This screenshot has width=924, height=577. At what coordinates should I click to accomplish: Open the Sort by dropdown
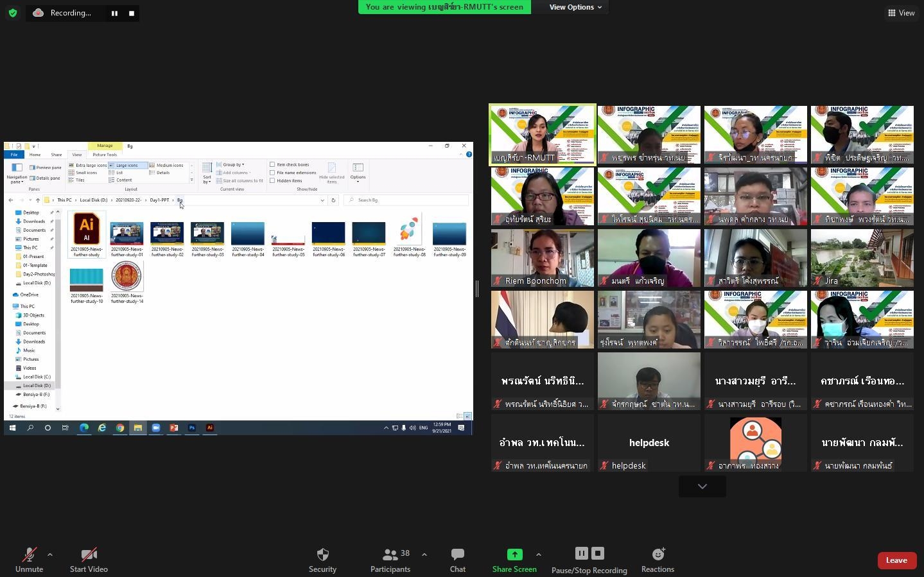click(x=207, y=174)
